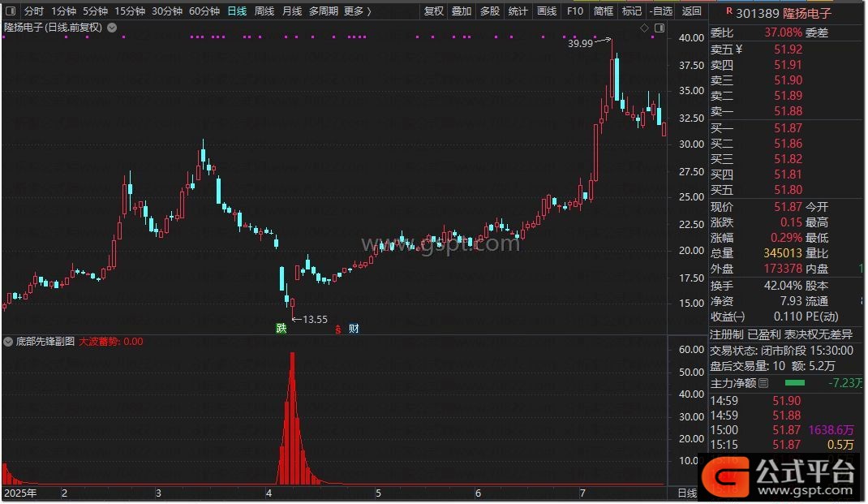Click the ¥ symbol next to 卖五
868x504 pixels.
point(739,50)
